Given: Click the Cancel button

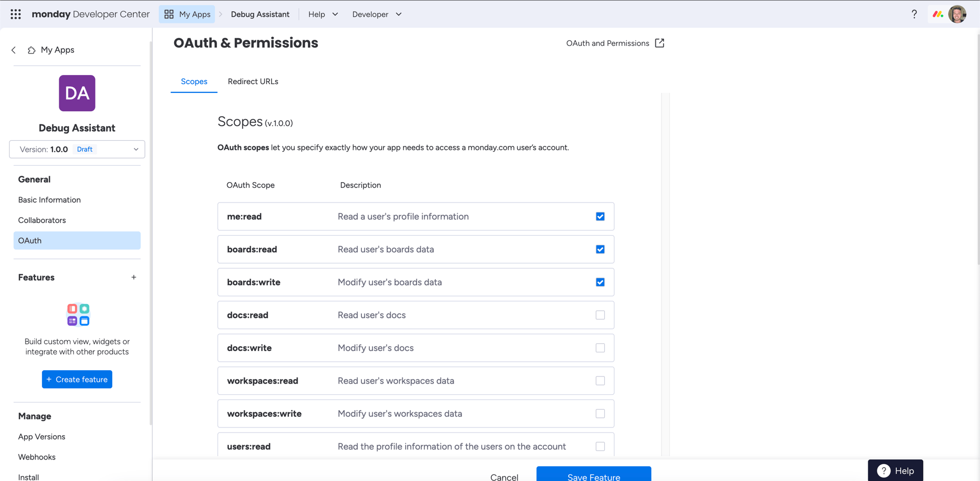Looking at the screenshot, I should pyautogui.click(x=504, y=476).
